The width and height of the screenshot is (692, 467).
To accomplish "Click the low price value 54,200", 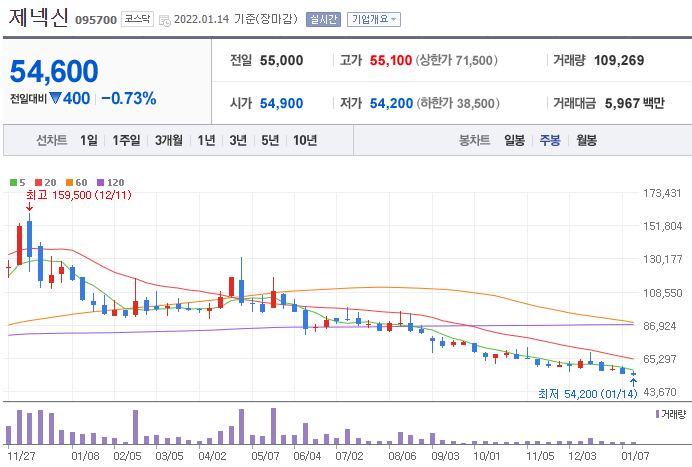I will (x=391, y=103).
